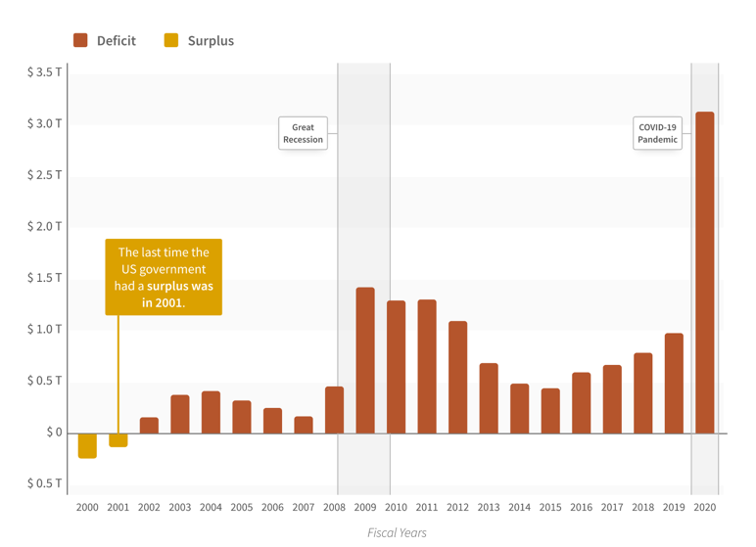Click the 2008 x-axis year label
Image resolution: width=756 pixels, height=547 pixels.
pos(334,507)
